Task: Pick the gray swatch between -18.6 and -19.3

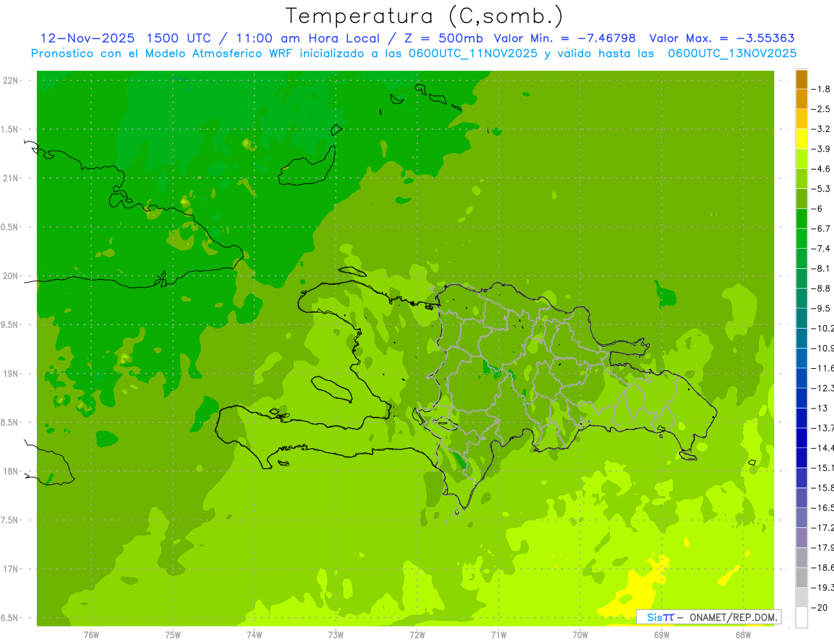Action: pyautogui.click(x=801, y=577)
